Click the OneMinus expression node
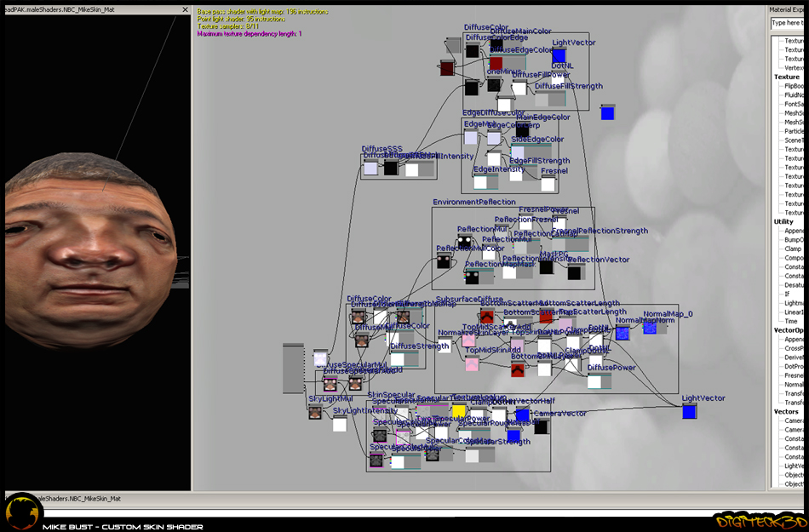 [494, 85]
